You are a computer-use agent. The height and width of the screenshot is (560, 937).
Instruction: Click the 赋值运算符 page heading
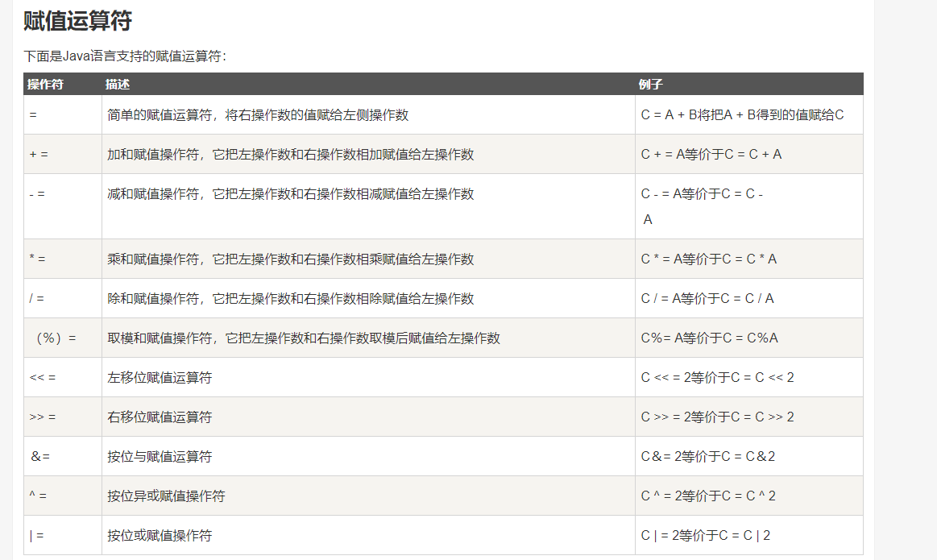click(77, 21)
